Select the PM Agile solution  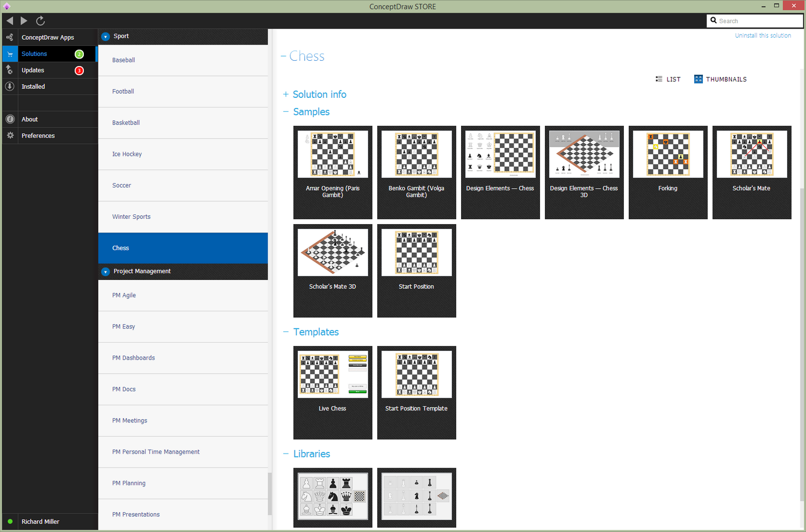click(183, 295)
